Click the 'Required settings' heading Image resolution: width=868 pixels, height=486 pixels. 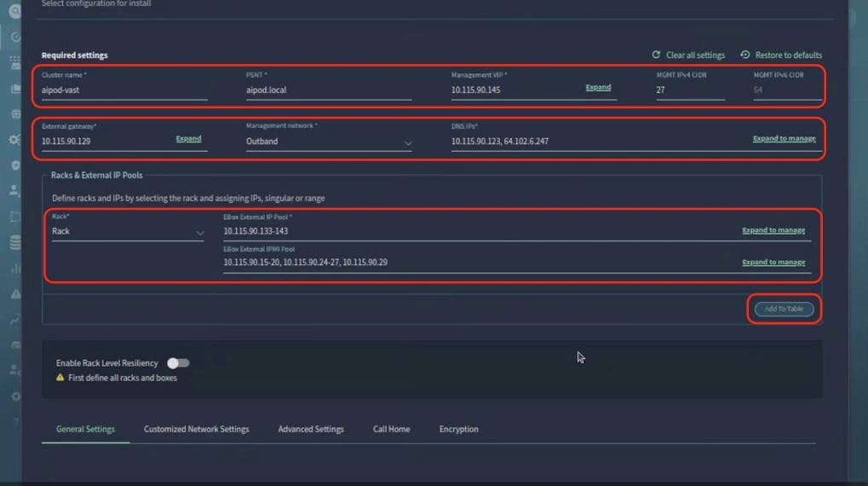coord(75,55)
